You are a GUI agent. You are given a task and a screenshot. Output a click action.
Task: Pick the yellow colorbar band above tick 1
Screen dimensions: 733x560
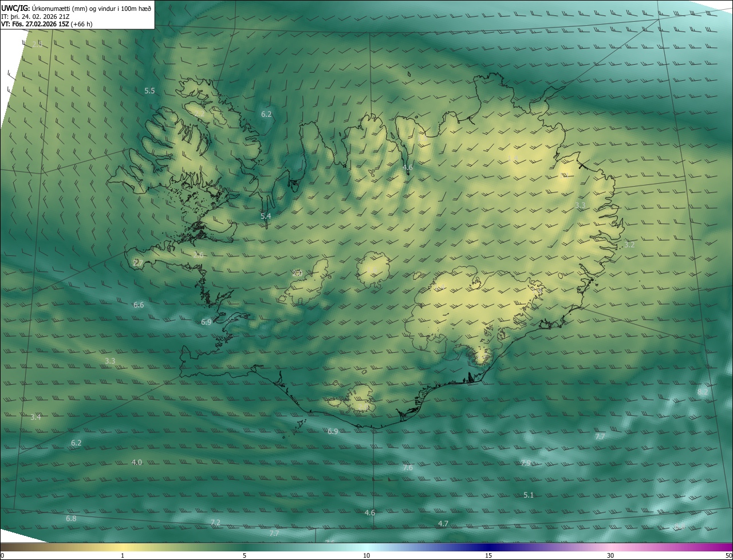click(x=123, y=547)
